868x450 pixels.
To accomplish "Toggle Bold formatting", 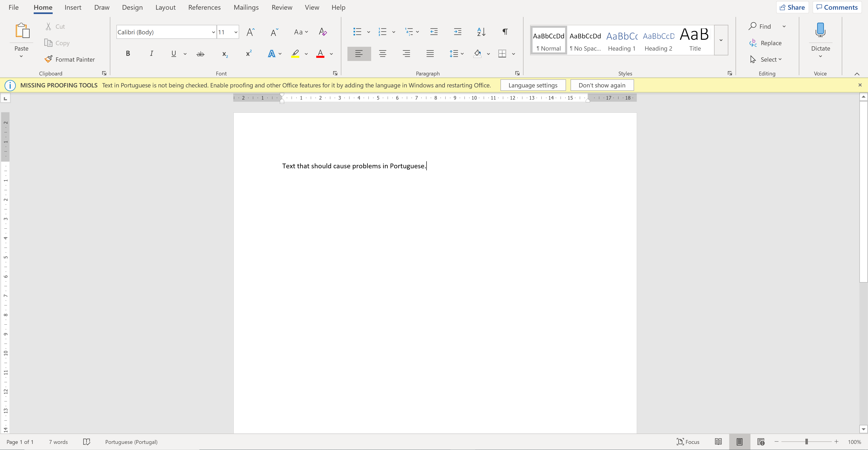I will tap(128, 54).
